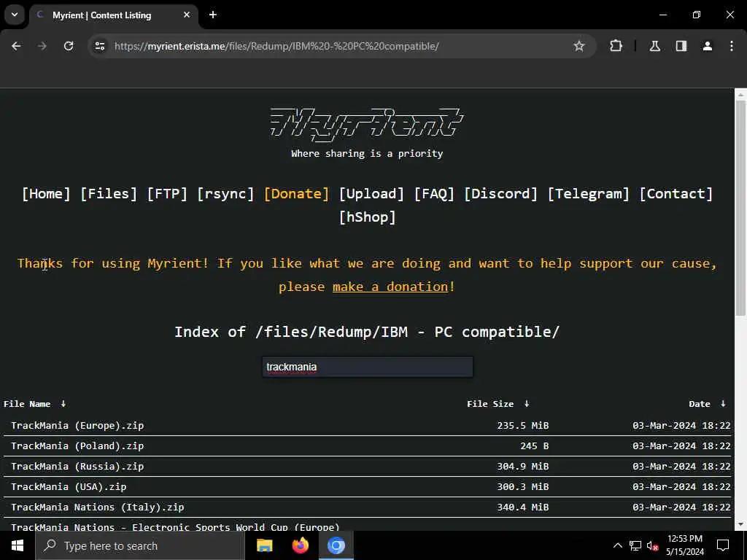
Task: Open a new browser tab
Action: tap(213, 15)
